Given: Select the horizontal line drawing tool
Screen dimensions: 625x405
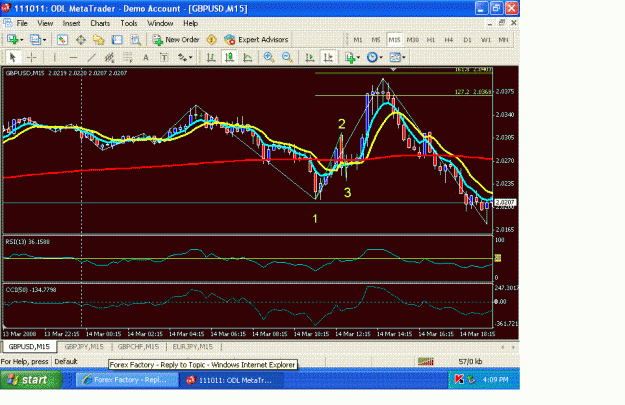Looking at the screenshot, I should pyautogui.click(x=73, y=57).
